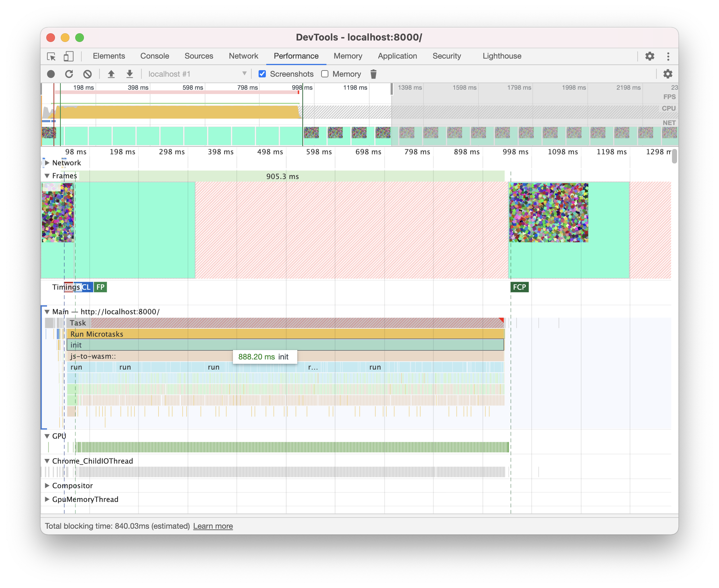Select the Performance tab

point(296,56)
